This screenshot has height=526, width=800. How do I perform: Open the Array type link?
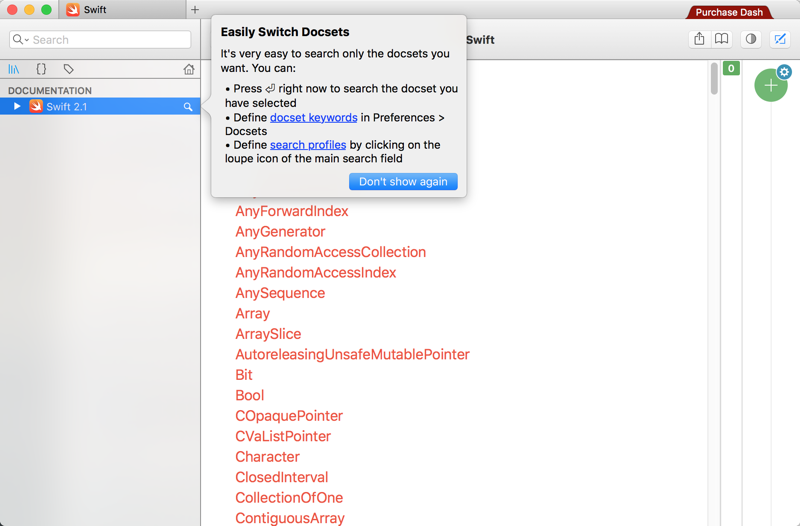252,313
